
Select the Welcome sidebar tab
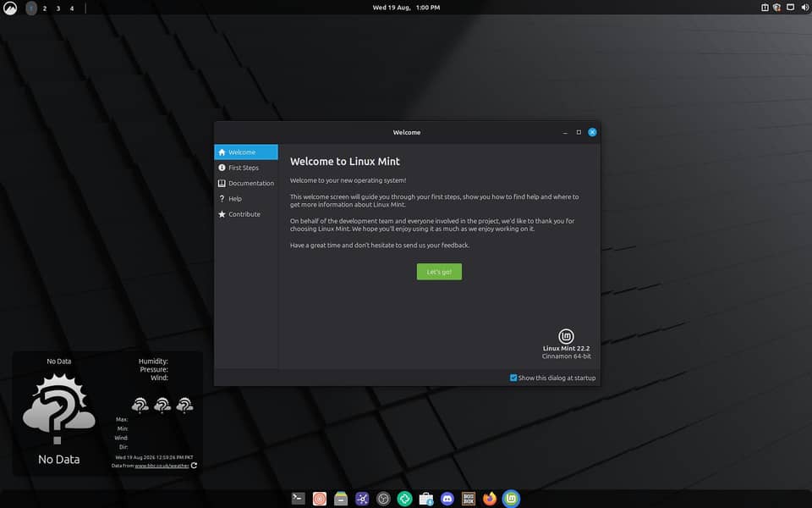pyautogui.click(x=246, y=152)
